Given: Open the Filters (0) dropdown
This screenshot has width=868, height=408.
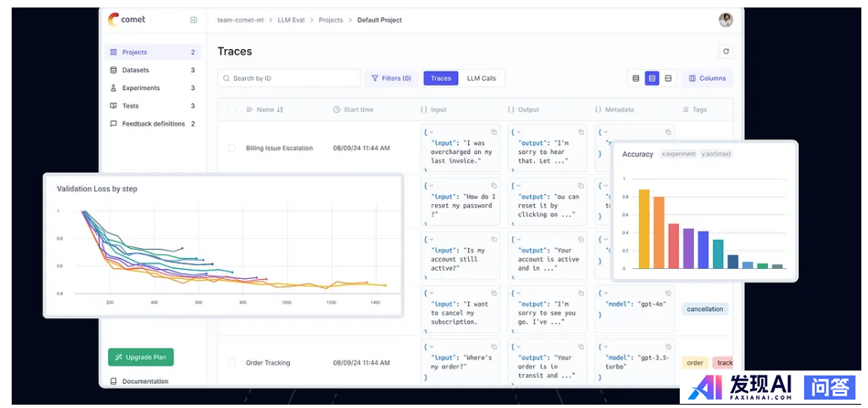Looking at the screenshot, I should [391, 78].
